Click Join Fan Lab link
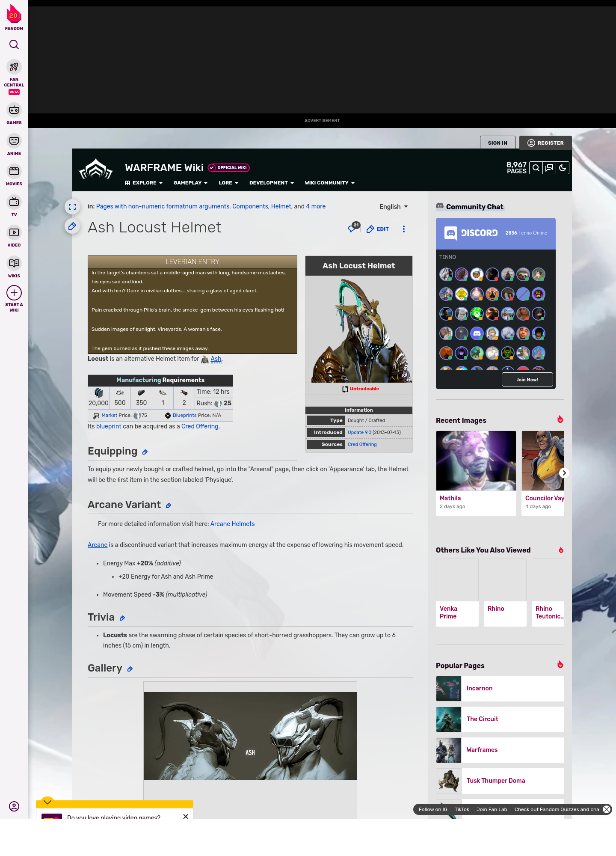 (x=492, y=809)
